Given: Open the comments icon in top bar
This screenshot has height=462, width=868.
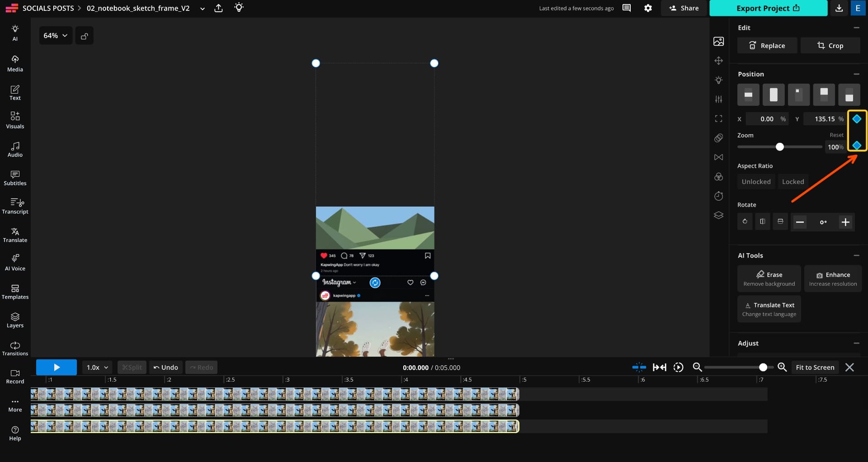Looking at the screenshot, I should pos(627,8).
